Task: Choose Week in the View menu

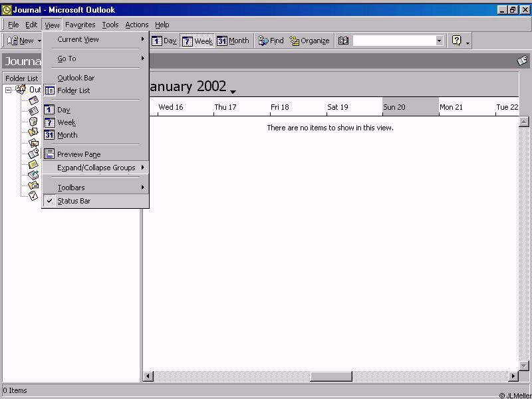Action: click(x=95, y=122)
